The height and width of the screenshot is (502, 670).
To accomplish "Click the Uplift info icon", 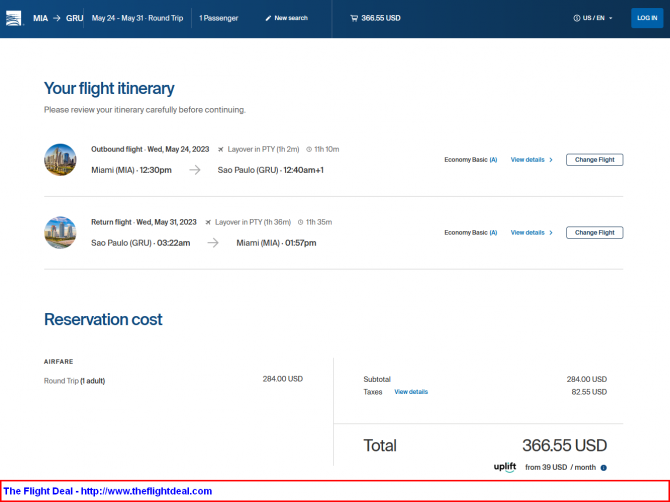I will click(604, 467).
